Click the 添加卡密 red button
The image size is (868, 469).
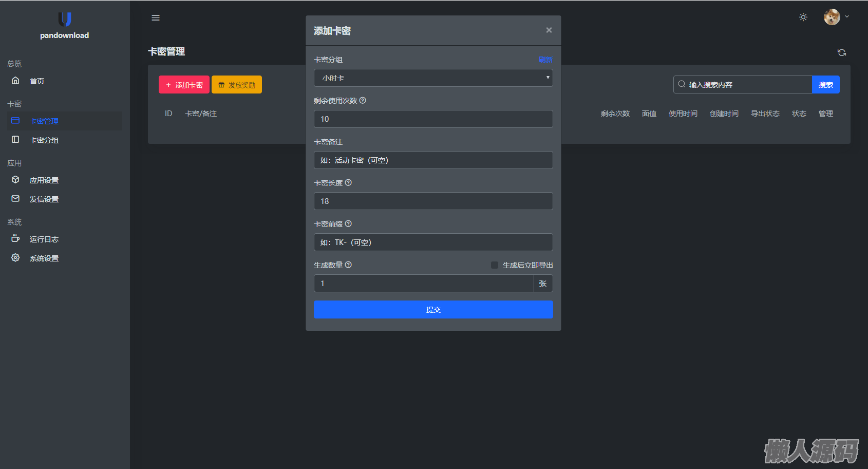click(x=184, y=85)
